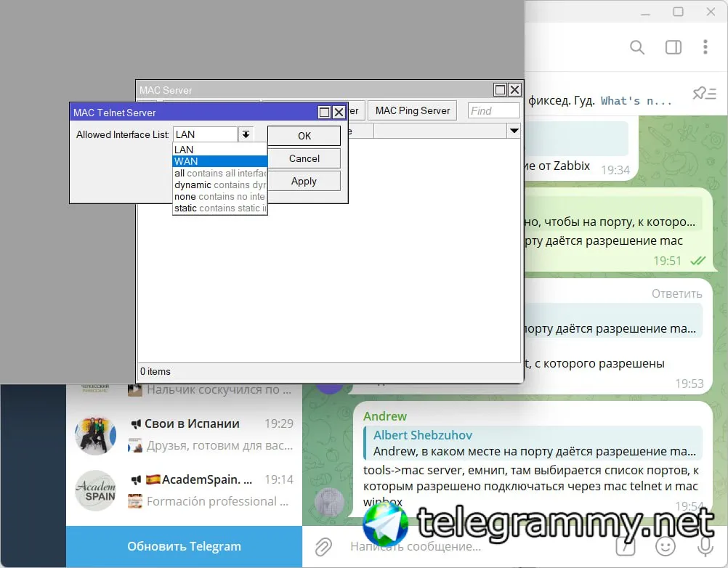Attach a file with the paperclip icon
The height and width of the screenshot is (568, 728).
pos(323,547)
